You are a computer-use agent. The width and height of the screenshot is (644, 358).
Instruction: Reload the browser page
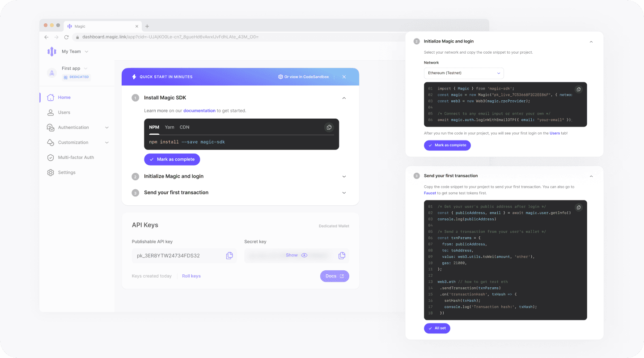coord(67,37)
